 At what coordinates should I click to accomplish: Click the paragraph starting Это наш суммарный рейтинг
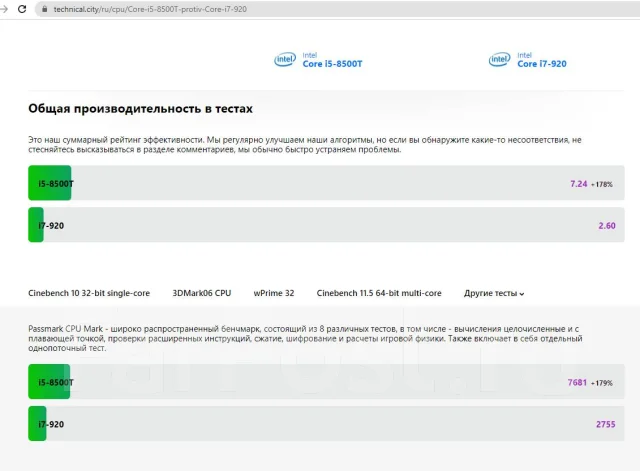[x=305, y=144]
